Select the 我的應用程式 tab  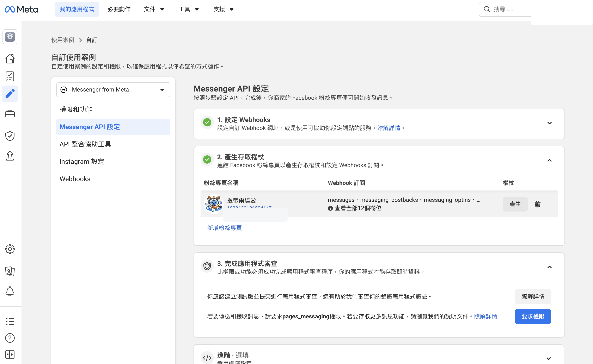[x=77, y=9]
